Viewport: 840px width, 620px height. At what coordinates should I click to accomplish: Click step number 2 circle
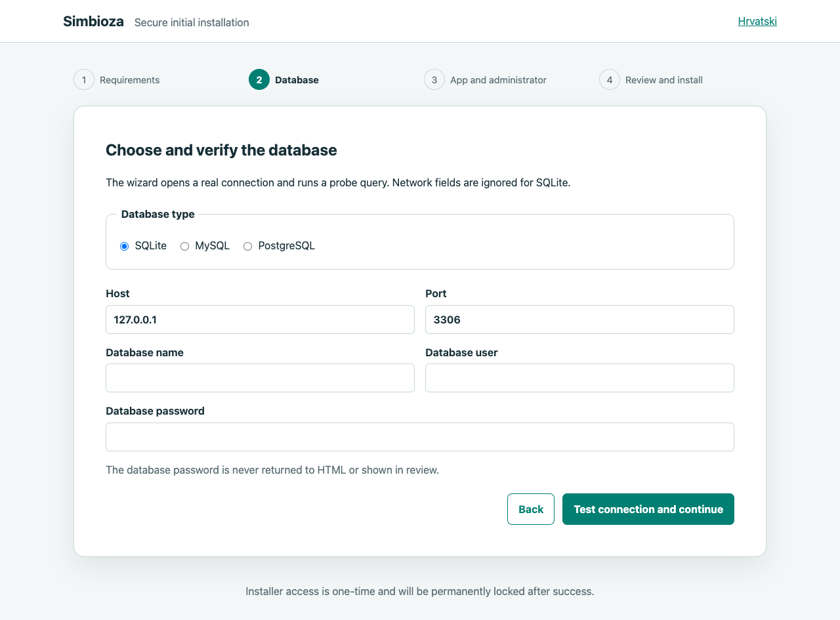tap(259, 79)
